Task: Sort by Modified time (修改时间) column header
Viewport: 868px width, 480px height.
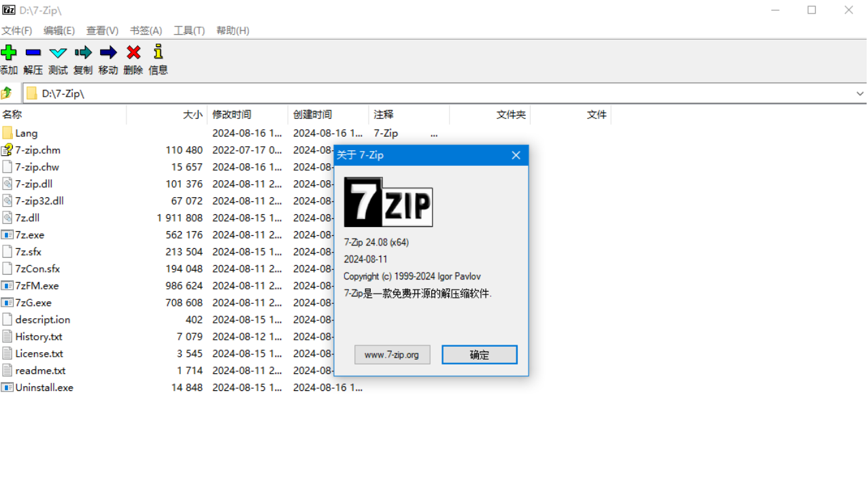Action: click(248, 114)
